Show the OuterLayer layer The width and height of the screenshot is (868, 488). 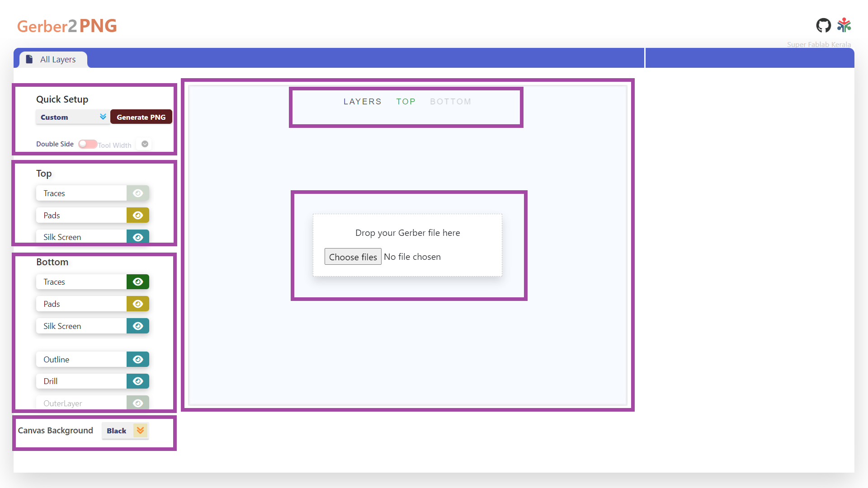(138, 403)
